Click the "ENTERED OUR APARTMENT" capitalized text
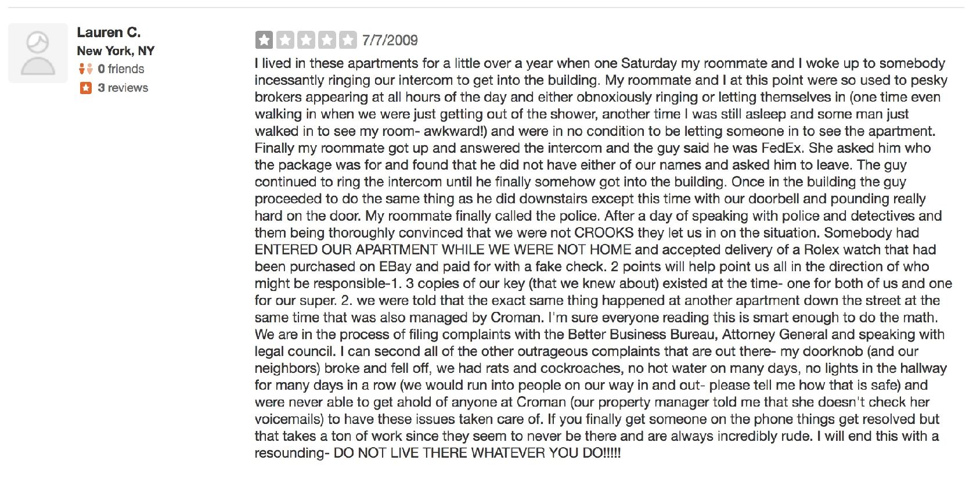The width and height of the screenshot is (980, 478). 345,250
